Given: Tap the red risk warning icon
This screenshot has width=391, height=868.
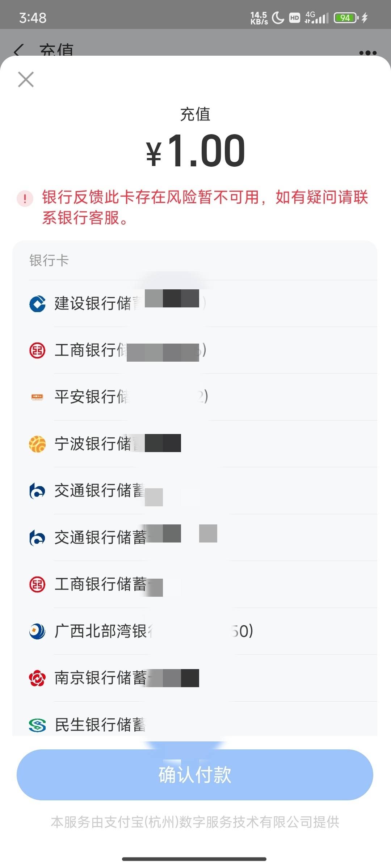Looking at the screenshot, I should tap(25, 198).
